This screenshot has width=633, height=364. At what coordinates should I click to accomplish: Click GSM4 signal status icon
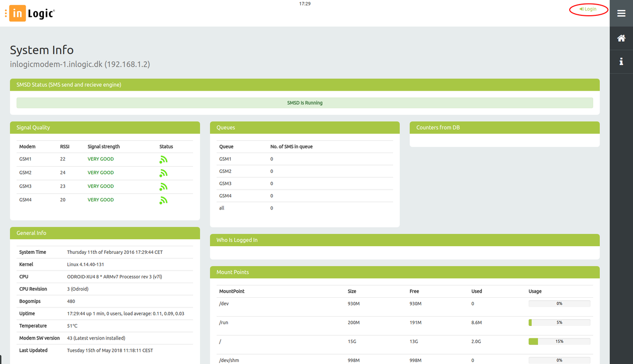tap(163, 200)
